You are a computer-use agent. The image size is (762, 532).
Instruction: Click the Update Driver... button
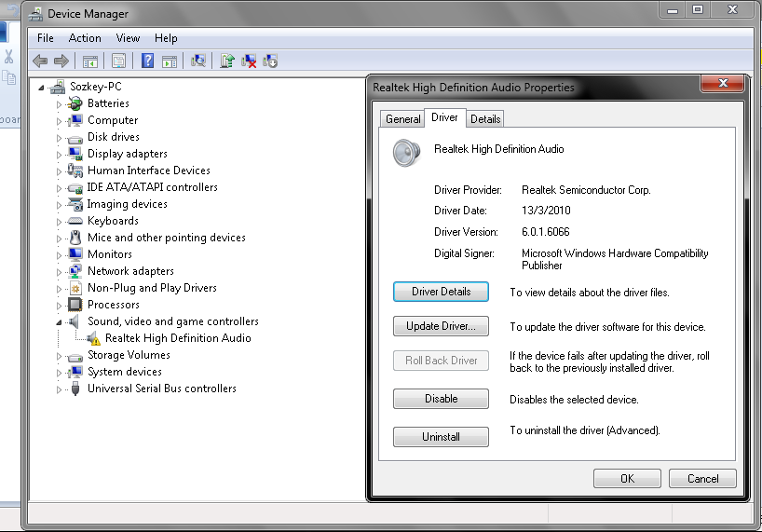[x=441, y=326]
